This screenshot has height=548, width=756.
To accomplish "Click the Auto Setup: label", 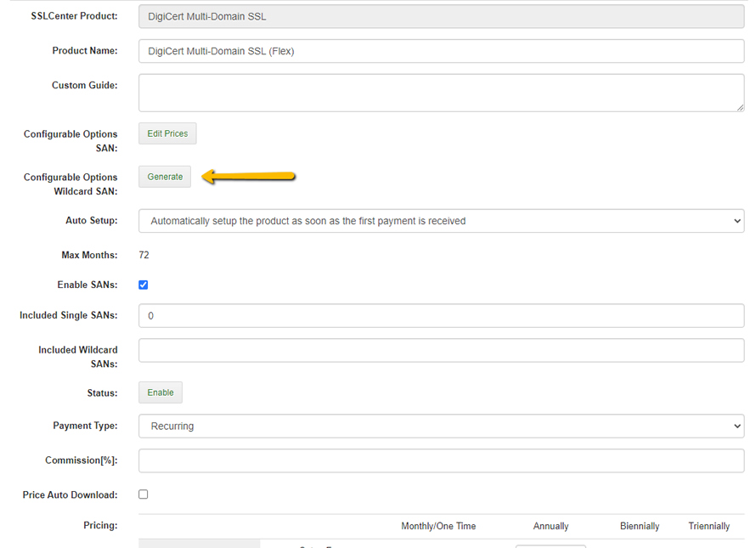I will (92, 220).
